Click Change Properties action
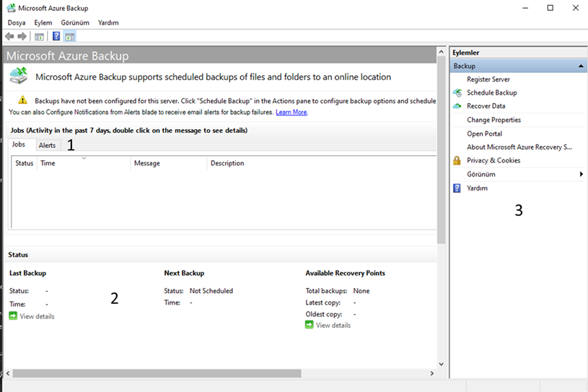The image size is (588, 392). pyautogui.click(x=494, y=120)
